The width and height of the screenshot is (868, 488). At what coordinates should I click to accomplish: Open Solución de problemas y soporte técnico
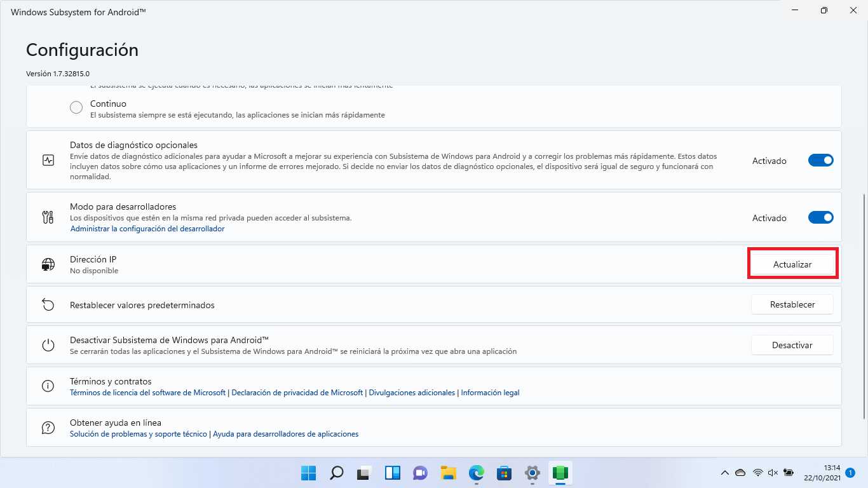[x=139, y=434]
